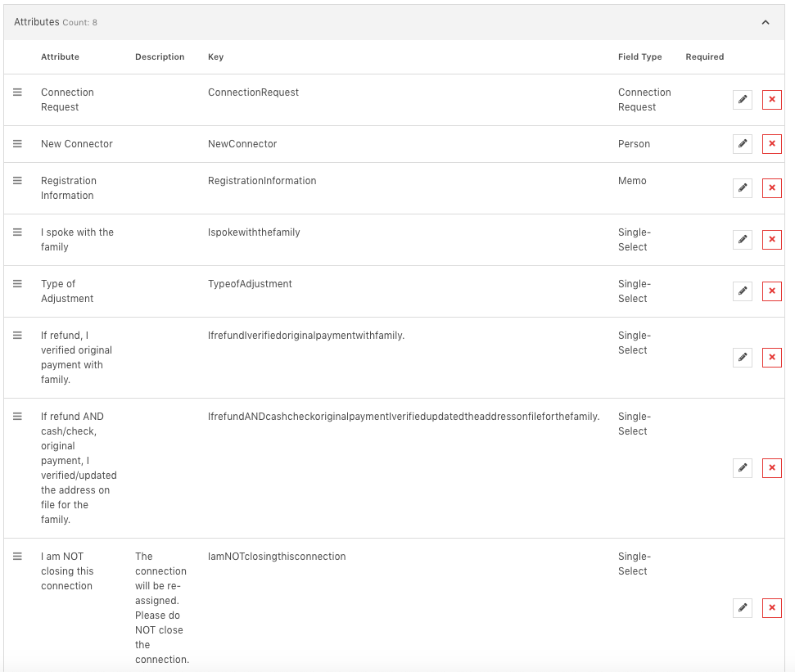The width and height of the screenshot is (795, 672).
Task: Select the Ispokewiththefamily key text
Action: coord(254,232)
